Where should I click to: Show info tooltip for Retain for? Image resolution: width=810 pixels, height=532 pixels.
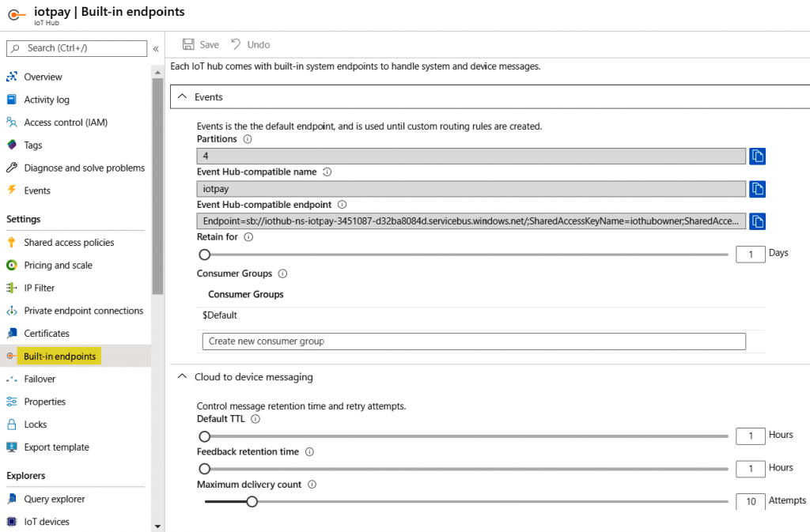(248, 237)
